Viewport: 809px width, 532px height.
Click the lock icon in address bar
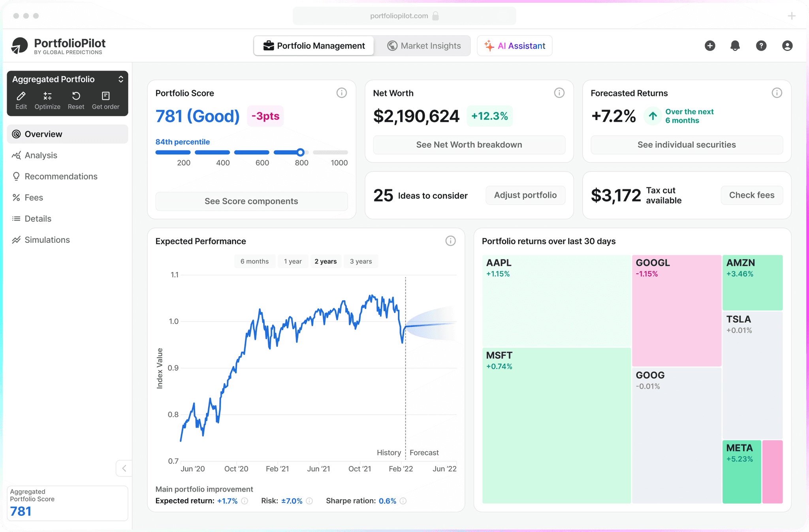tap(436, 16)
